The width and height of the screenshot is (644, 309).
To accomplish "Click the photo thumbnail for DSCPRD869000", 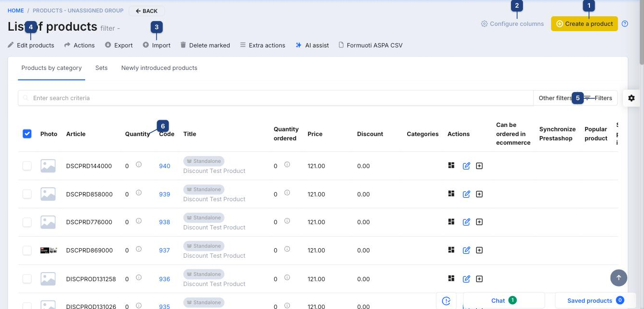I will pos(48,250).
